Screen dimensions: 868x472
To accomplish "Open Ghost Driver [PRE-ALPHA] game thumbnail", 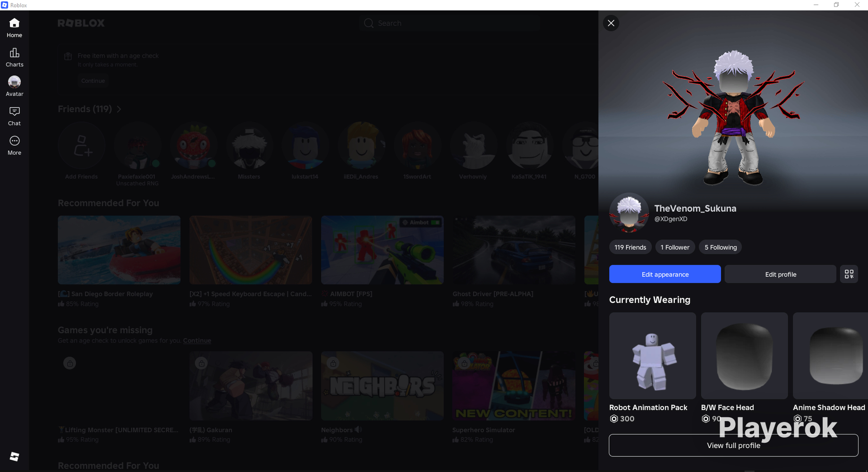I will [514, 250].
